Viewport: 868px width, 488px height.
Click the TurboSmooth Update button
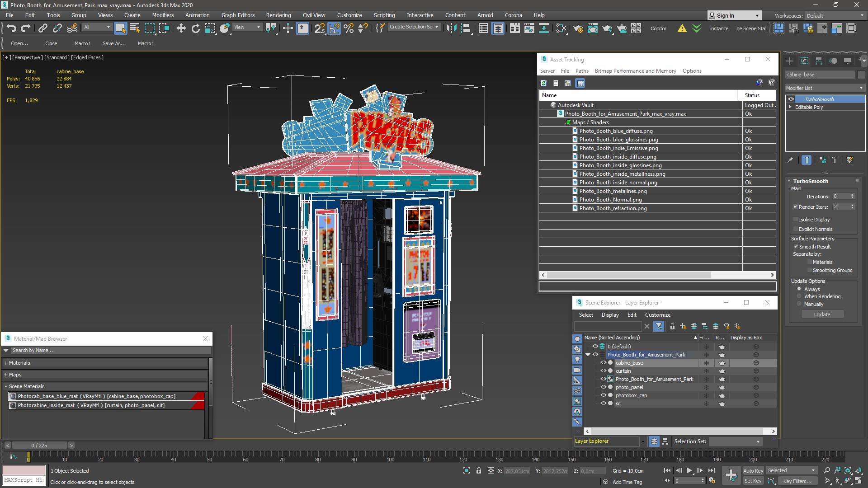[822, 314]
